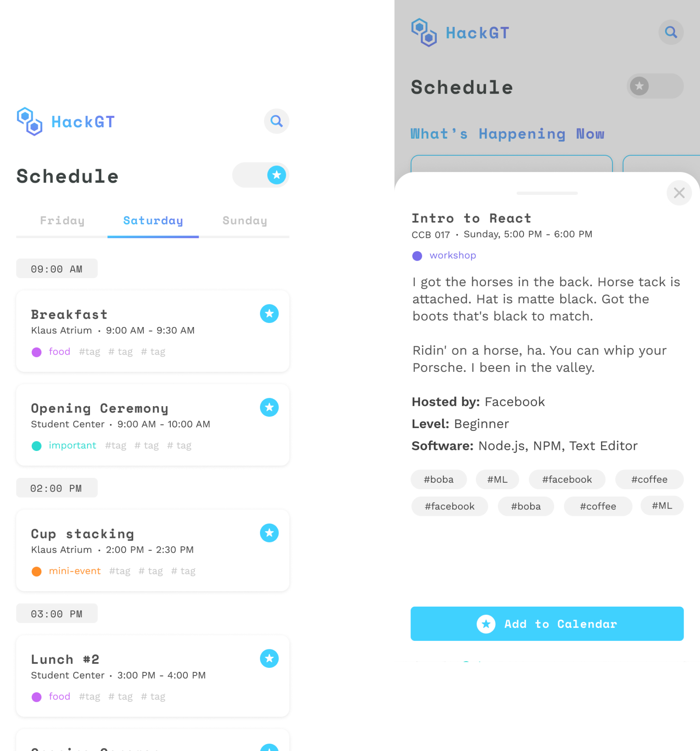Click the star icon on Cup stacking

pyautogui.click(x=269, y=533)
